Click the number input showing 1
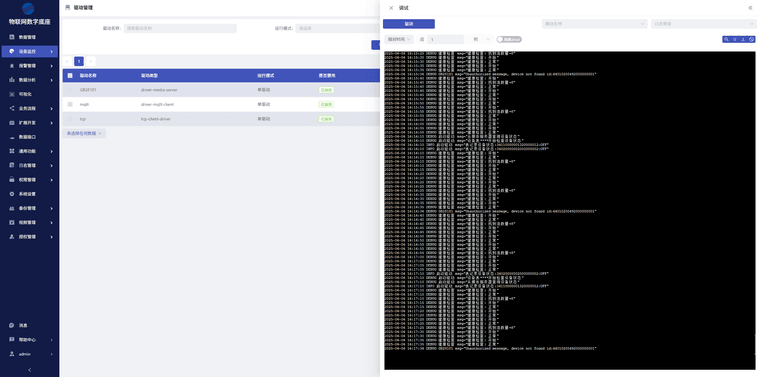This screenshot has height=377, width=760. 445,39
